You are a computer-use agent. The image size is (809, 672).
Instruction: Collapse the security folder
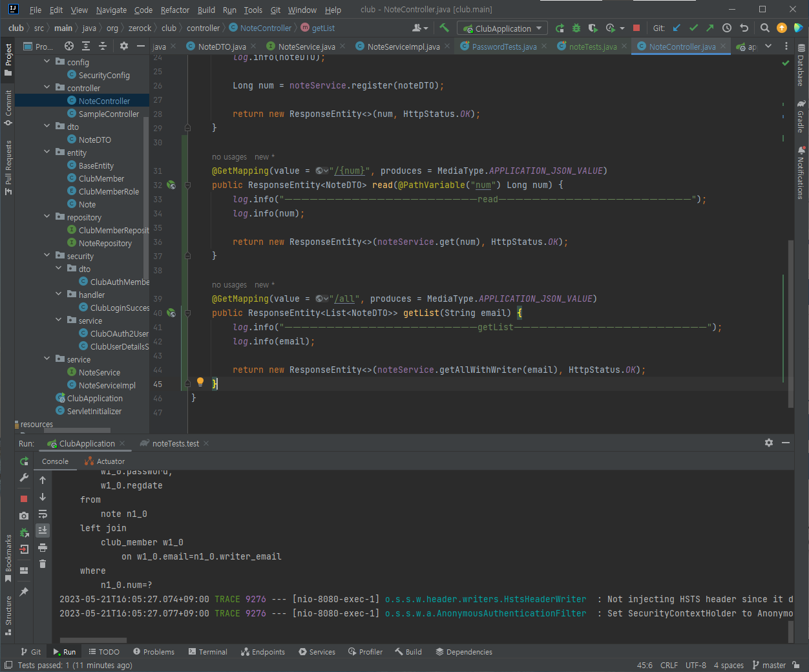pyautogui.click(x=47, y=255)
